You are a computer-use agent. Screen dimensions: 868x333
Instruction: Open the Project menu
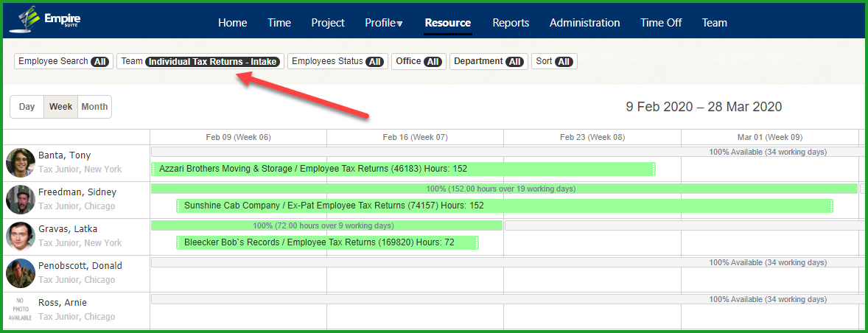pyautogui.click(x=328, y=23)
